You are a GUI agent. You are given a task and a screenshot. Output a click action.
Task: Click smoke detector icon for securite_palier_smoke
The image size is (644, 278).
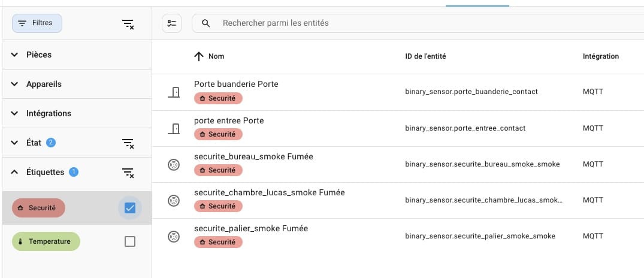174,237
